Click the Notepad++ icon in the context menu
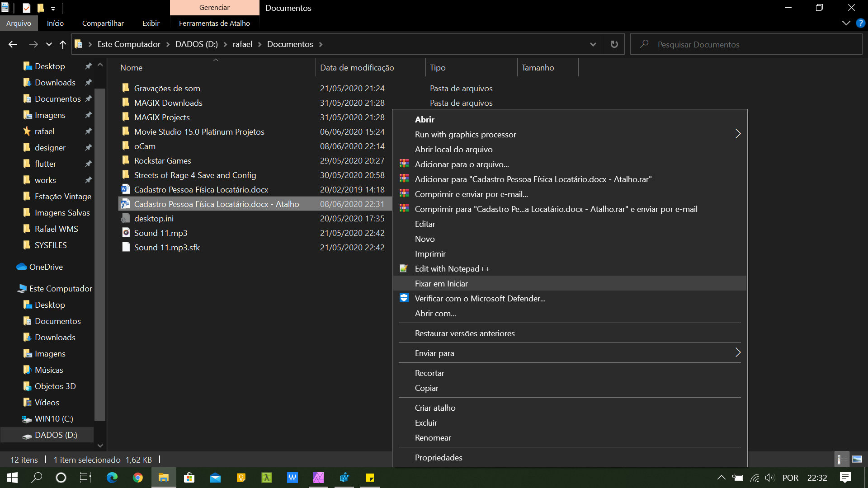868x488 pixels. [x=403, y=268]
